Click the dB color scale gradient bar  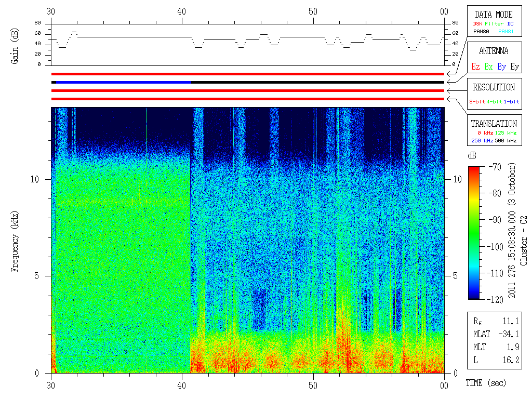pyautogui.click(x=474, y=233)
